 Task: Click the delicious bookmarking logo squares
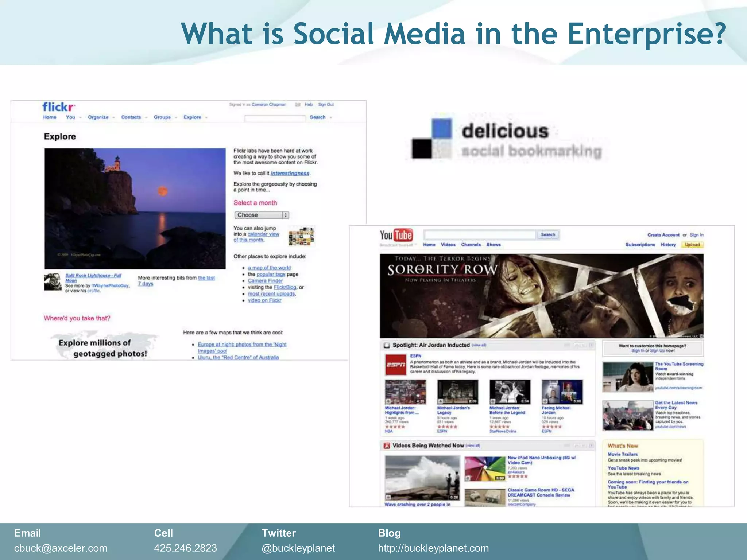(432, 139)
